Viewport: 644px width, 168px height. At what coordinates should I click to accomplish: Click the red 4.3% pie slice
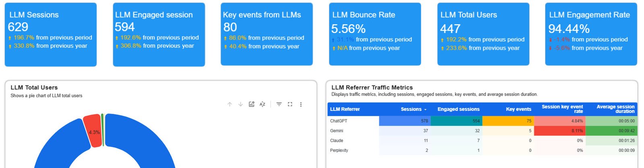click(x=93, y=131)
